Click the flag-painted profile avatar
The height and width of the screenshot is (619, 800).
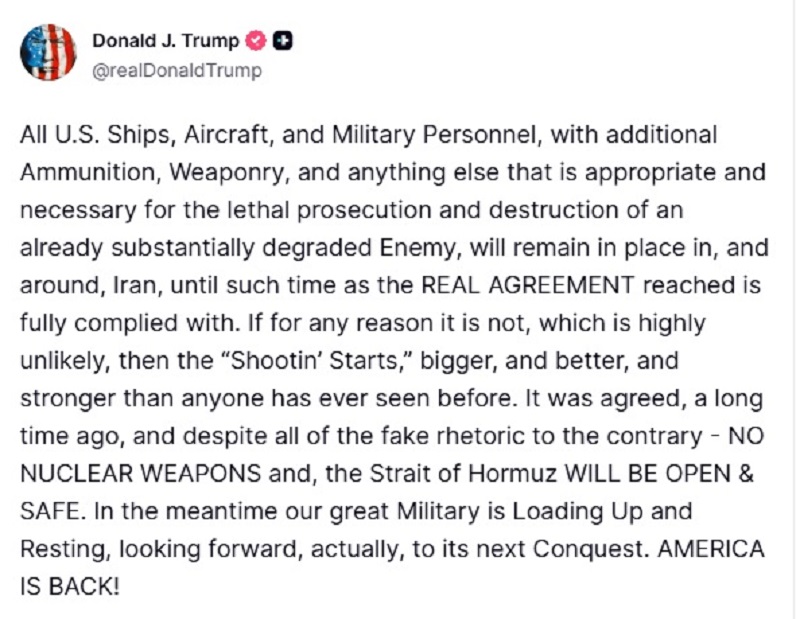pyautogui.click(x=48, y=52)
